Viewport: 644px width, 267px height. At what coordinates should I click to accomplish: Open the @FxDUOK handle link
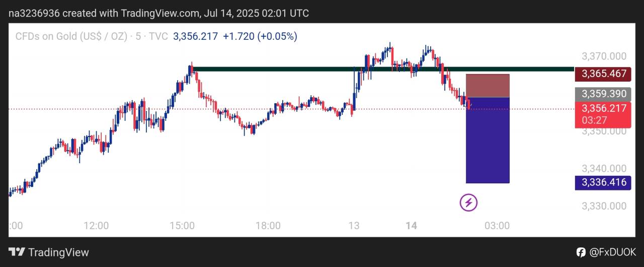613,252
